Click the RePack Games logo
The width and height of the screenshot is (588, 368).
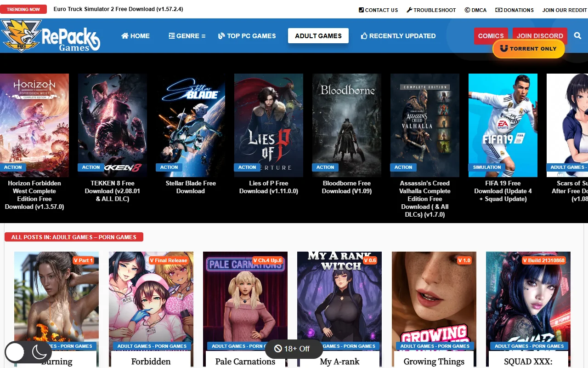(x=51, y=35)
